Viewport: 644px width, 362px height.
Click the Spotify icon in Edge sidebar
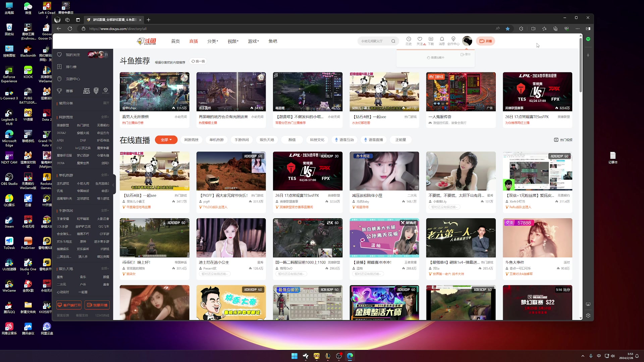pyautogui.click(x=588, y=39)
